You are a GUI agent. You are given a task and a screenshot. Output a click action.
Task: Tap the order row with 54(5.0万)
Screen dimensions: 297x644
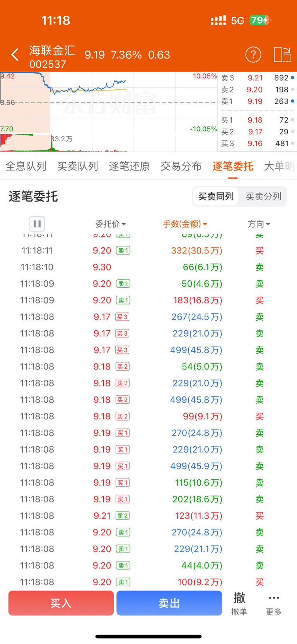tap(148, 367)
